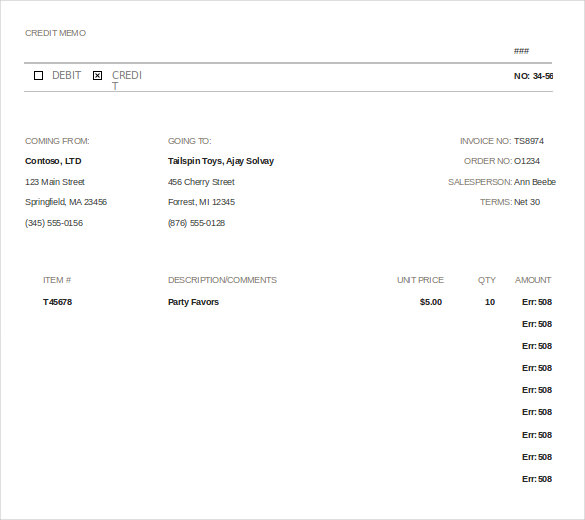This screenshot has width=585, height=520.
Task: Click Tailspin Toys, Ajay Solvay recipient
Action: 221,161
